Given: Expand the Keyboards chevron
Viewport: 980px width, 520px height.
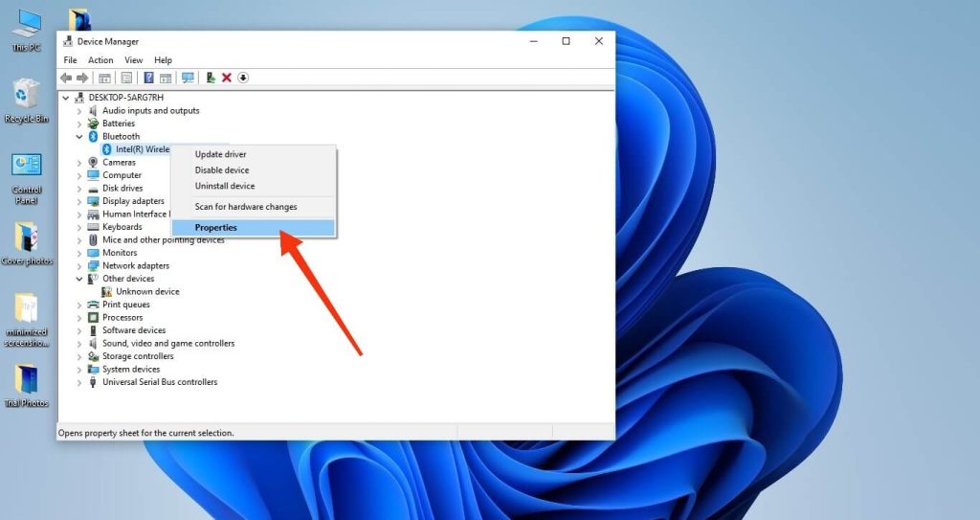Looking at the screenshot, I should tap(79, 227).
